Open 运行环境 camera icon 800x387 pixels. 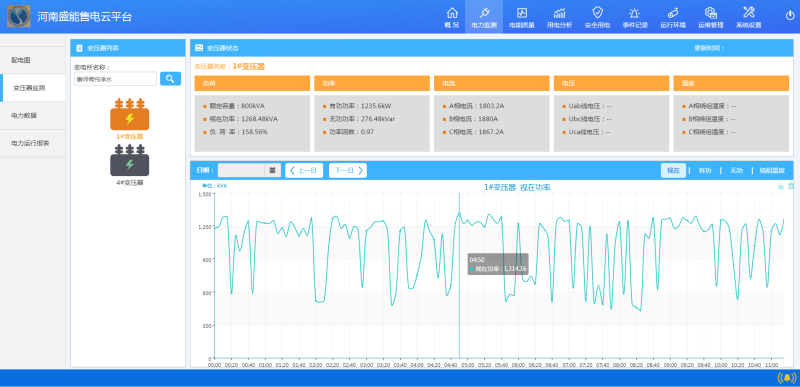[x=672, y=13]
